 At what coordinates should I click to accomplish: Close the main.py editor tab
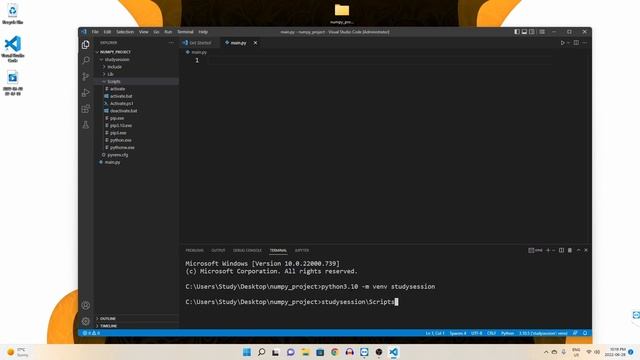point(256,43)
